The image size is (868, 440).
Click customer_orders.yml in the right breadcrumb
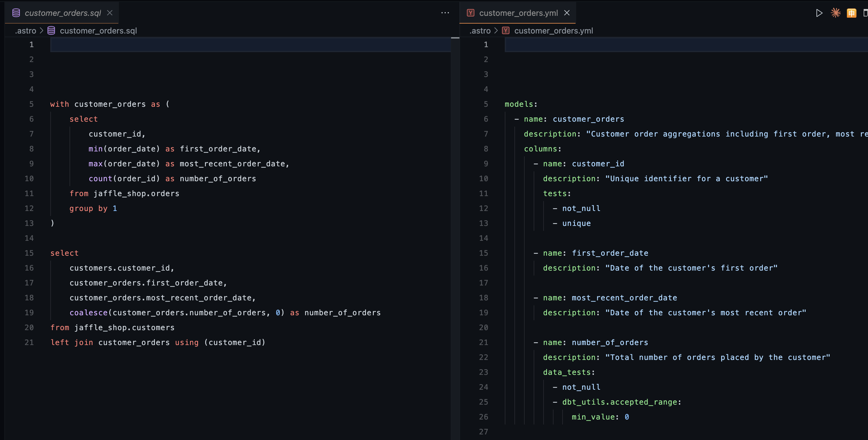(x=553, y=31)
